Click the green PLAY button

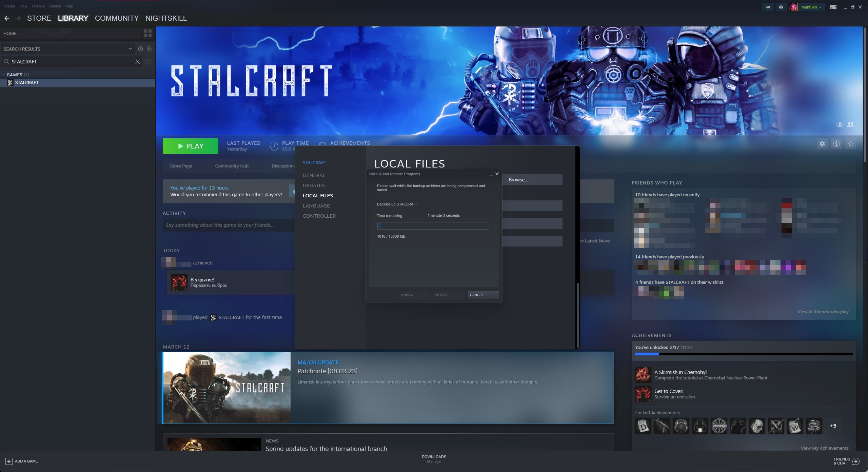[x=191, y=146]
